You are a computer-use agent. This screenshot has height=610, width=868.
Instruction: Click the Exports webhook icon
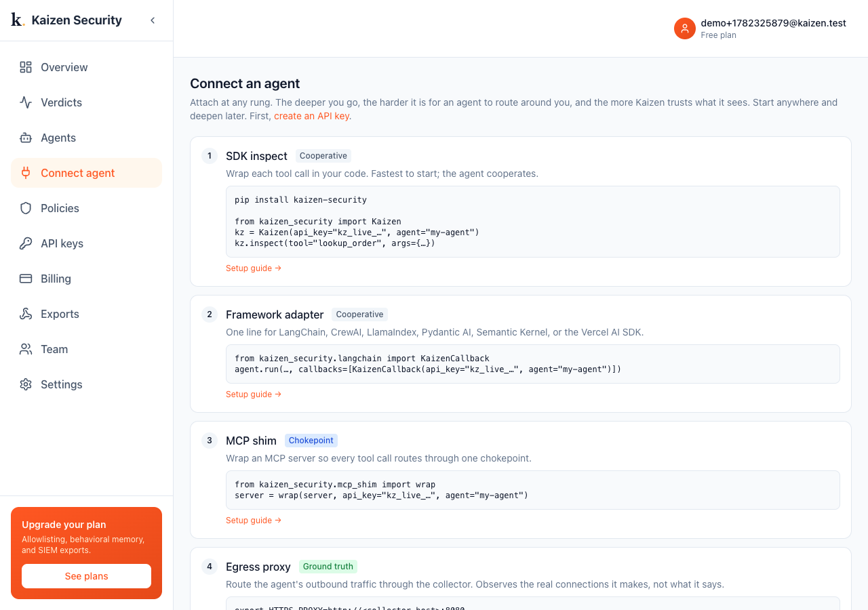pyautogui.click(x=26, y=314)
